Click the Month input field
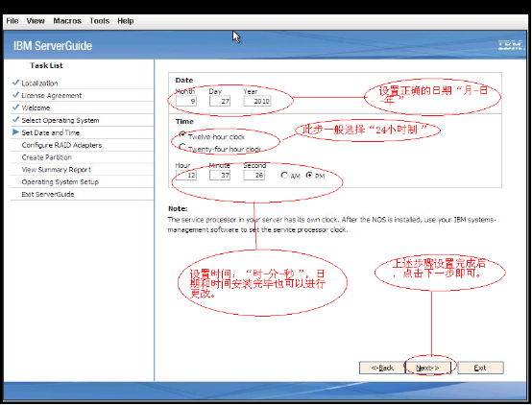The image size is (532, 405). 186,101
